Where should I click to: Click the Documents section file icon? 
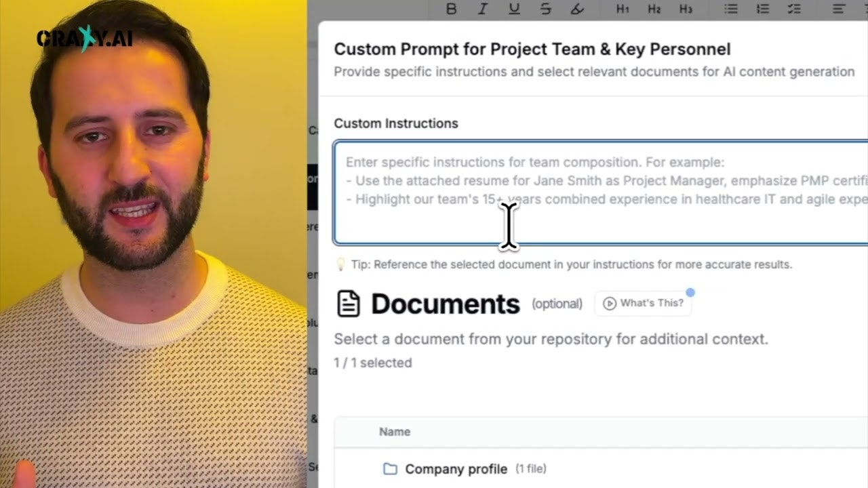point(349,304)
